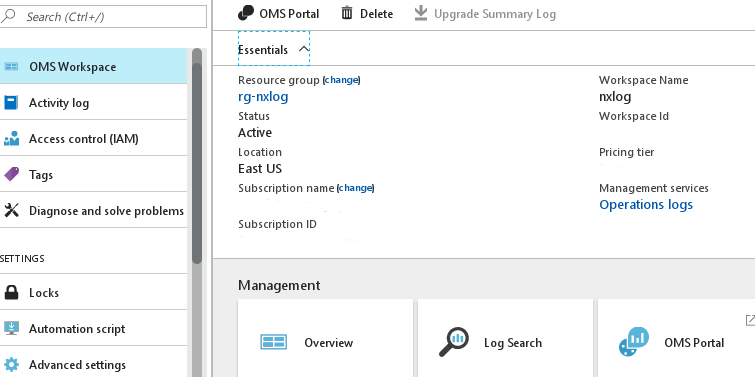Click Upgrade Summary Log toolbar button
Image resolution: width=755 pixels, height=377 pixels.
[485, 13]
